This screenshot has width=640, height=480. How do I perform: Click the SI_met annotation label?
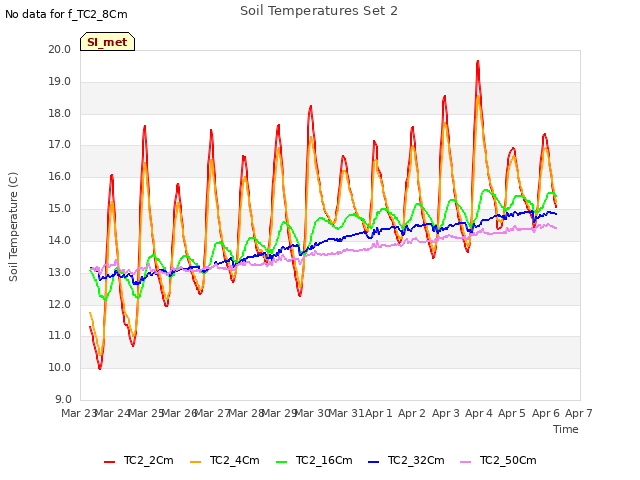tap(107, 42)
